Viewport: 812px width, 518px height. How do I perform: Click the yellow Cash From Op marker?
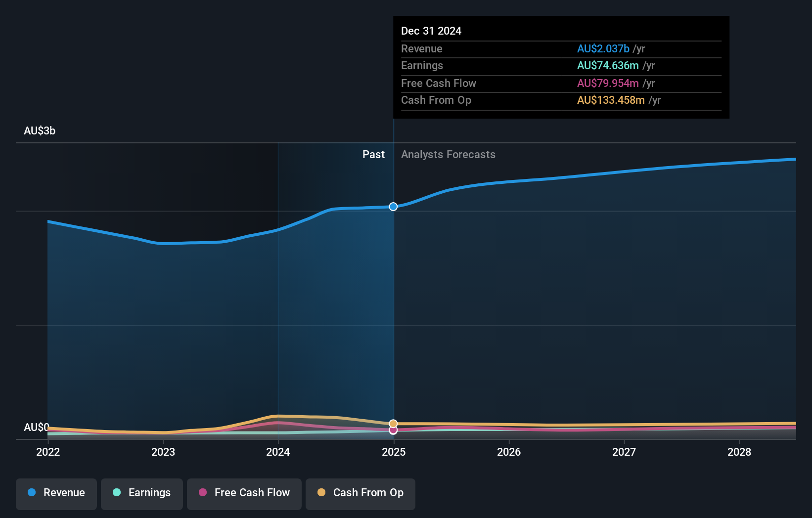(x=393, y=423)
